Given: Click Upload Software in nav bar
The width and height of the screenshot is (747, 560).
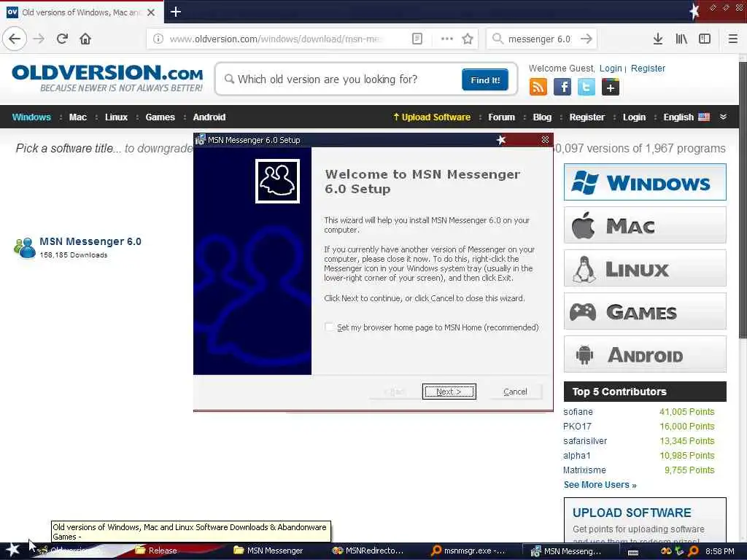Looking at the screenshot, I should click(x=432, y=117).
